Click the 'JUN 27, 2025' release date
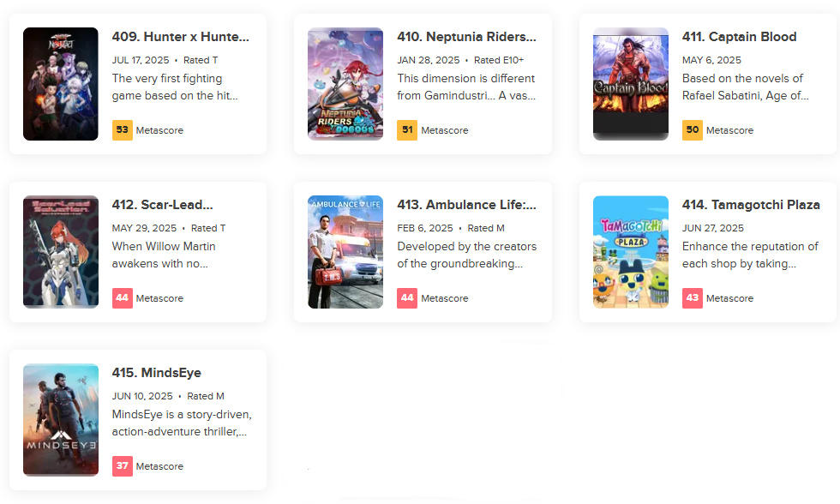The height and width of the screenshot is (504, 840). click(x=712, y=229)
